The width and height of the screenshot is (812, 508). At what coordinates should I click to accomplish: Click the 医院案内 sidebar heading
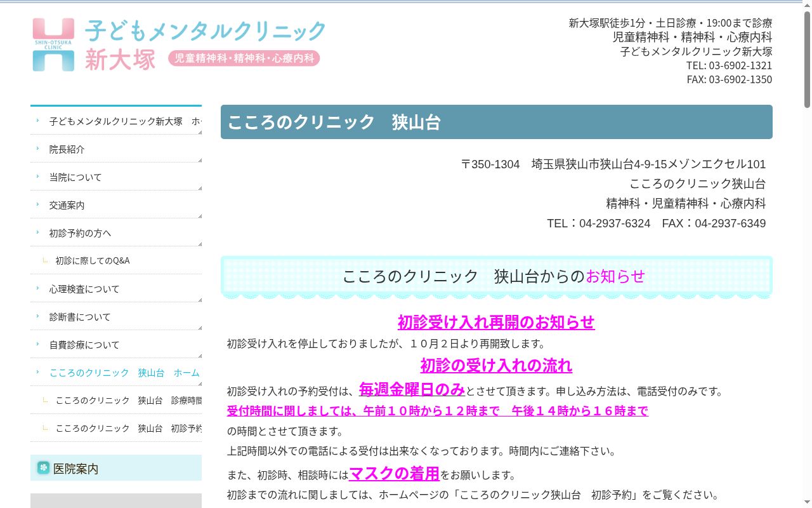click(116, 468)
